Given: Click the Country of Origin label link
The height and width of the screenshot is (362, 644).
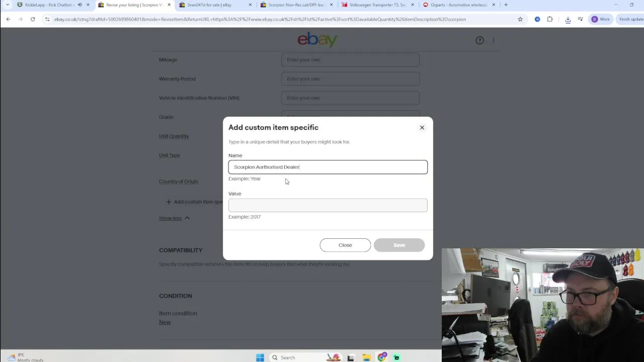Looking at the screenshot, I should (179, 182).
